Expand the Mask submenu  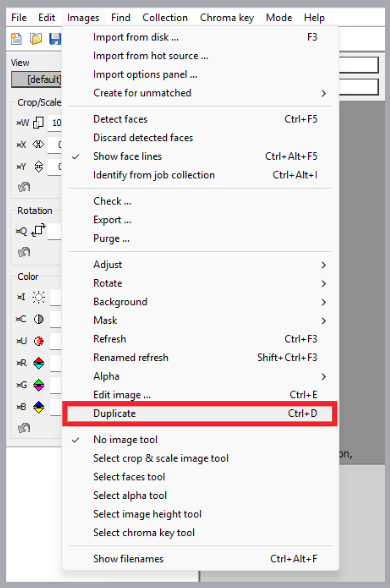pyautogui.click(x=200, y=320)
